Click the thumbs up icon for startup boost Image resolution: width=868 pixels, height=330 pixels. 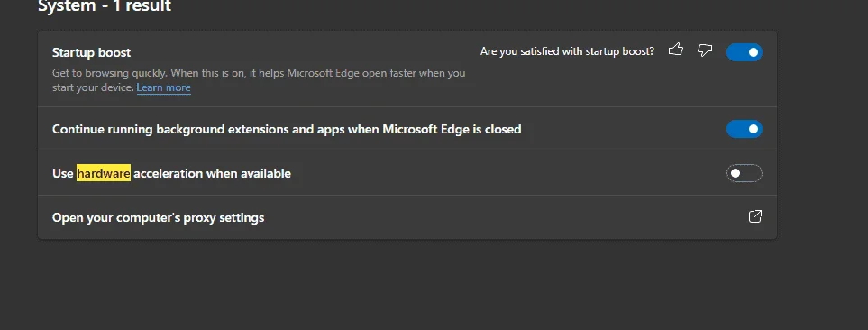pyautogui.click(x=675, y=50)
